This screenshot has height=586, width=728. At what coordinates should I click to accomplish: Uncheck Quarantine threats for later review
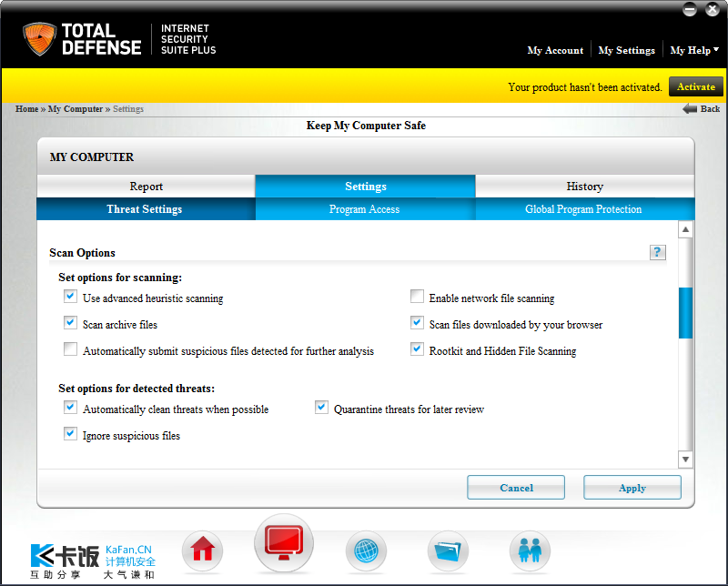click(321, 408)
